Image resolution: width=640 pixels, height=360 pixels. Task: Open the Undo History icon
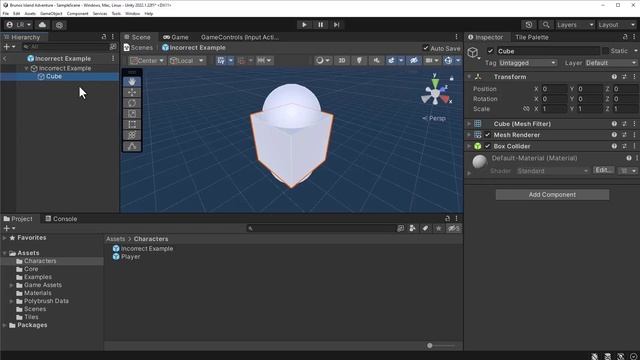tap(529, 25)
